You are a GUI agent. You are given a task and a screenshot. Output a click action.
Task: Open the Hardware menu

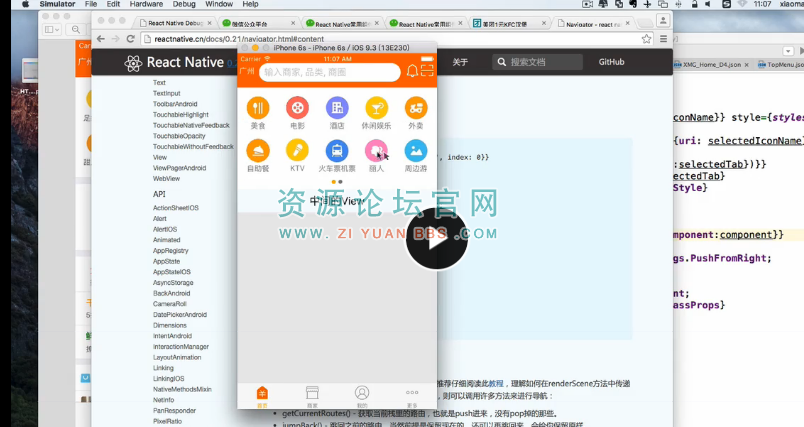[146, 4]
